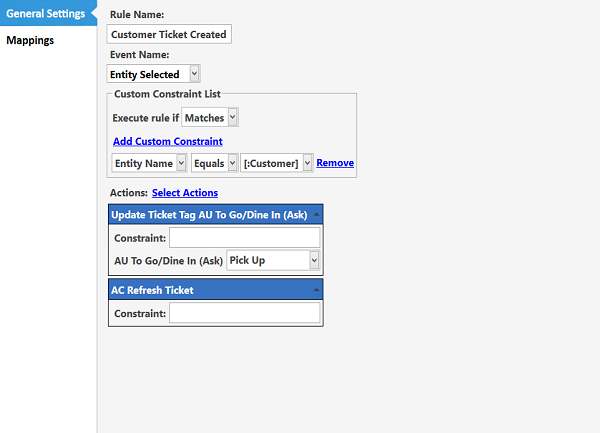Focus the AC Refresh Ticket Constraint field
This screenshot has height=433, width=600.
244,313
